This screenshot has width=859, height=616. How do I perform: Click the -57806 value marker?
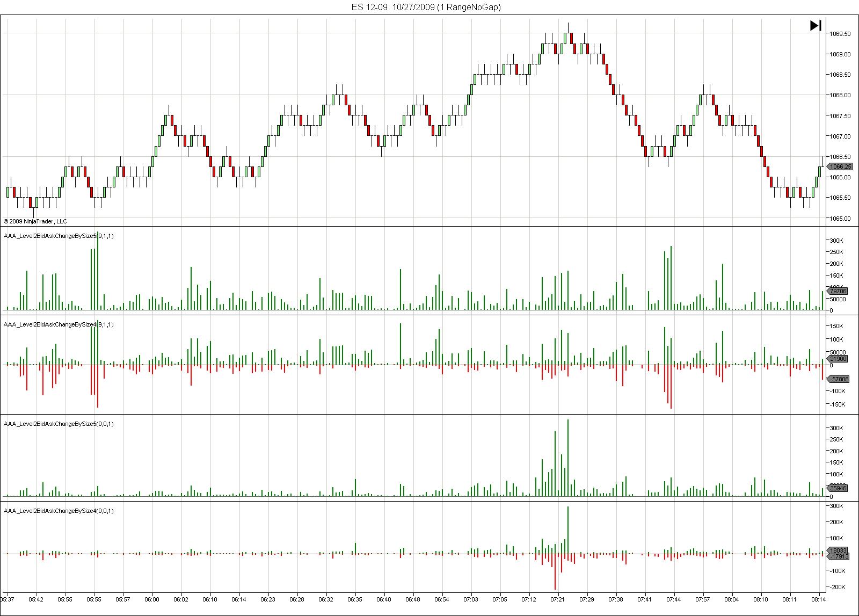coord(839,379)
